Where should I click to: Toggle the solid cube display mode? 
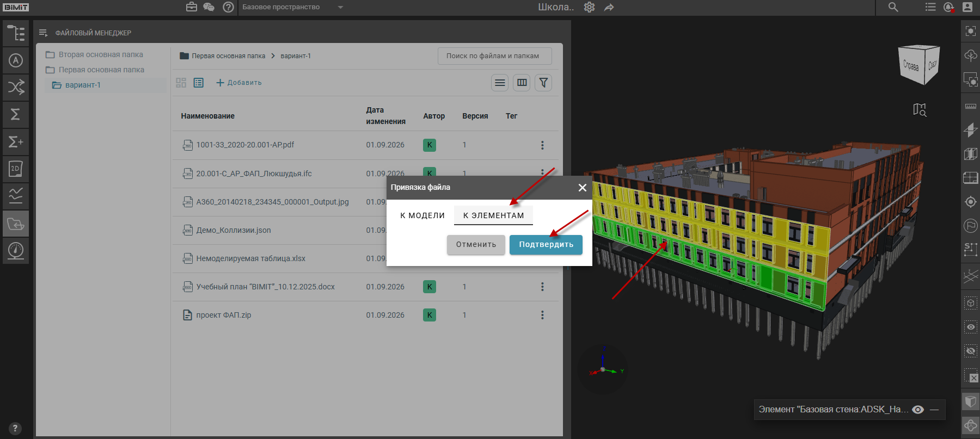[x=971, y=401]
